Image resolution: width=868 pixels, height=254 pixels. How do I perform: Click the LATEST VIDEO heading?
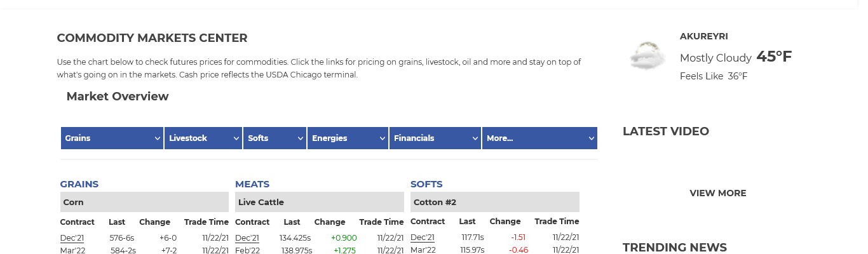tap(666, 131)
